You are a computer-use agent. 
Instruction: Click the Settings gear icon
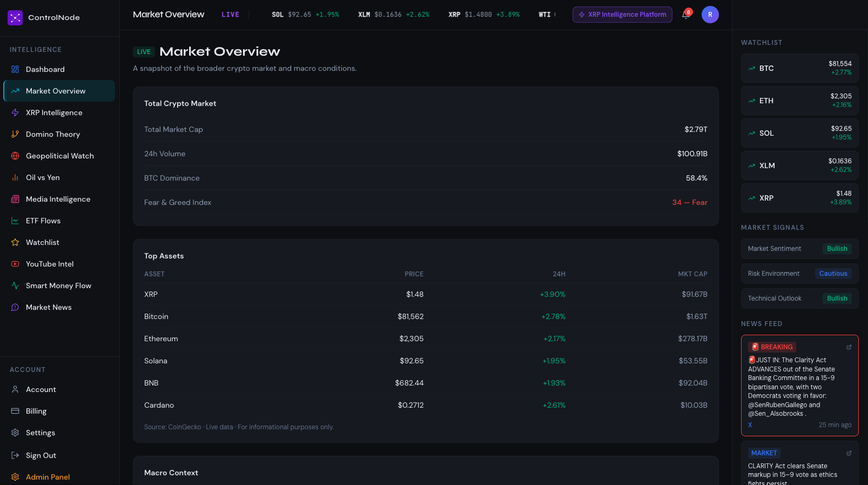point(15,433)
